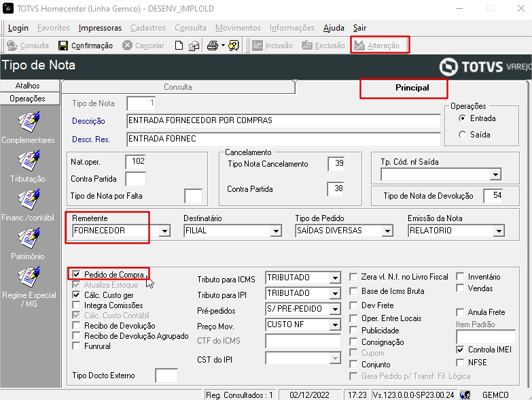
Task: Click the Tipo Nota Cancelamento field
Action: (336, 164)
